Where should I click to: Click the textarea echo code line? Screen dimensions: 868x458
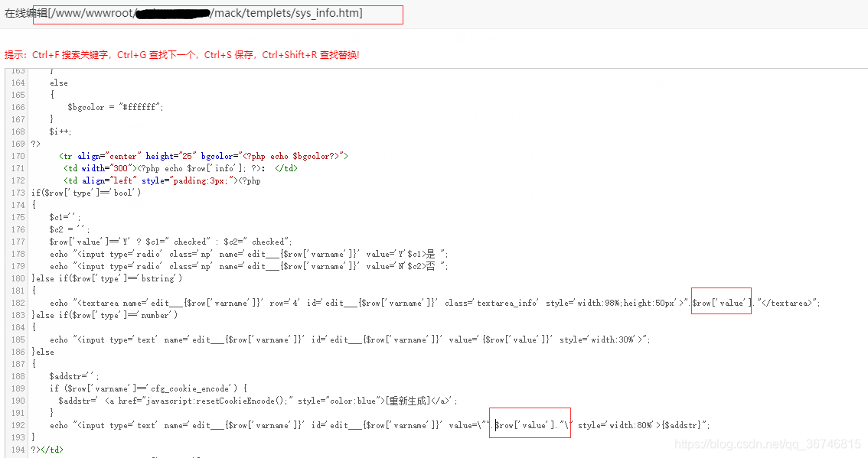point(435,303)
